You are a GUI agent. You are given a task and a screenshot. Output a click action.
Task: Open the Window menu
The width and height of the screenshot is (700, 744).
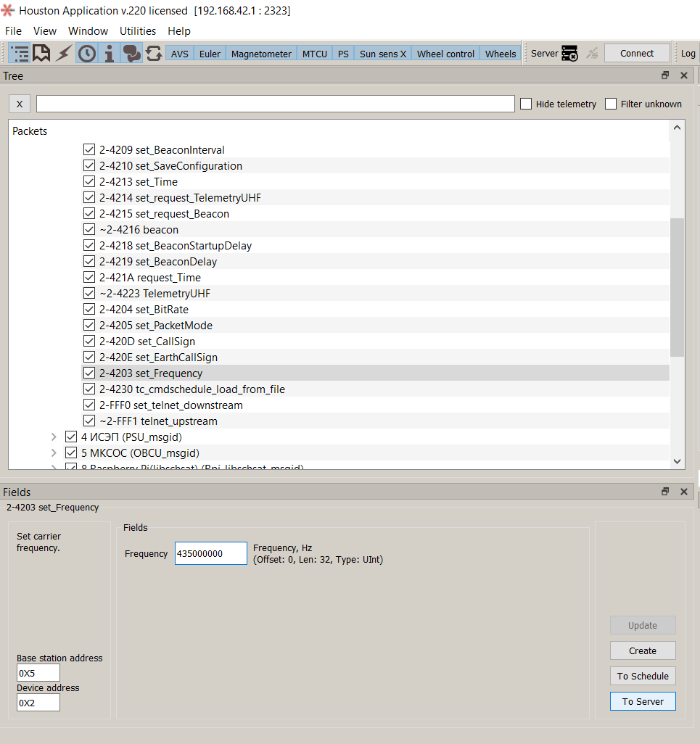click(88, 31)
